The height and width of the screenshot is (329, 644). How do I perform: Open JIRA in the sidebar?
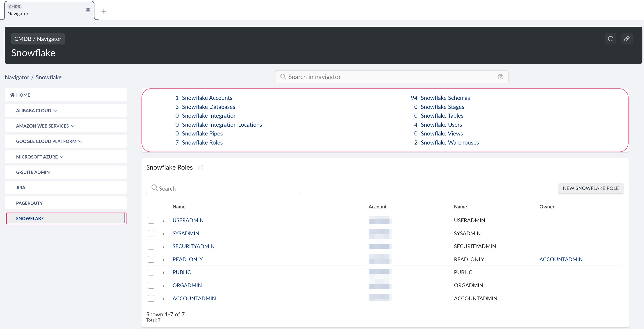(x=66, y=188)
